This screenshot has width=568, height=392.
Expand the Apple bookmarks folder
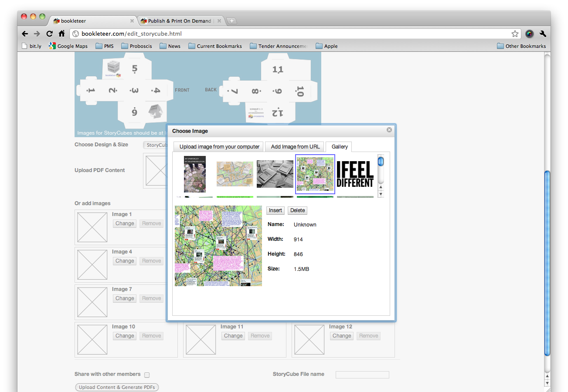click(x=327, y=46)
